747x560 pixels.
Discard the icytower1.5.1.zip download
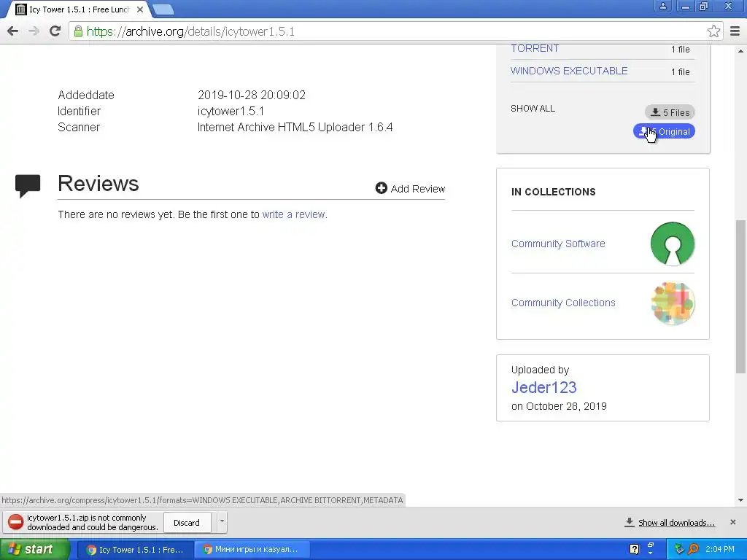coord(187,523)
